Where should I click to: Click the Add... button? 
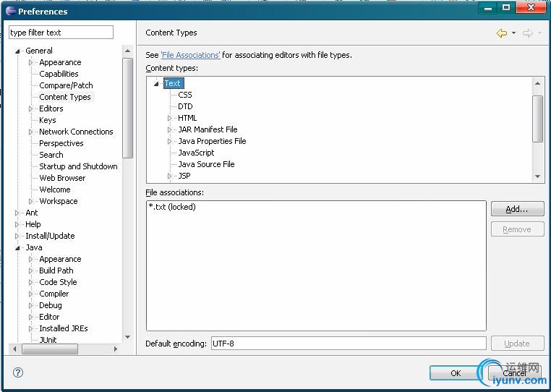click(517, 209)
